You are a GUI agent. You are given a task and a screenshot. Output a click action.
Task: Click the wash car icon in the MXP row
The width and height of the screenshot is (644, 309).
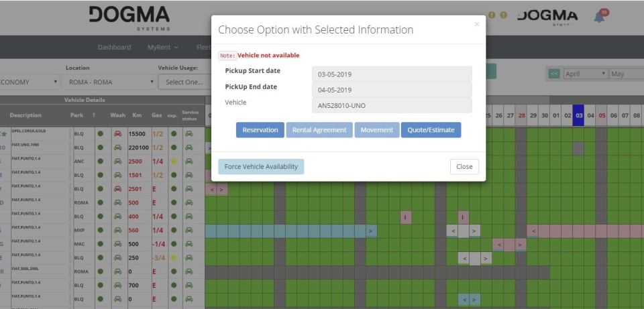117,230
